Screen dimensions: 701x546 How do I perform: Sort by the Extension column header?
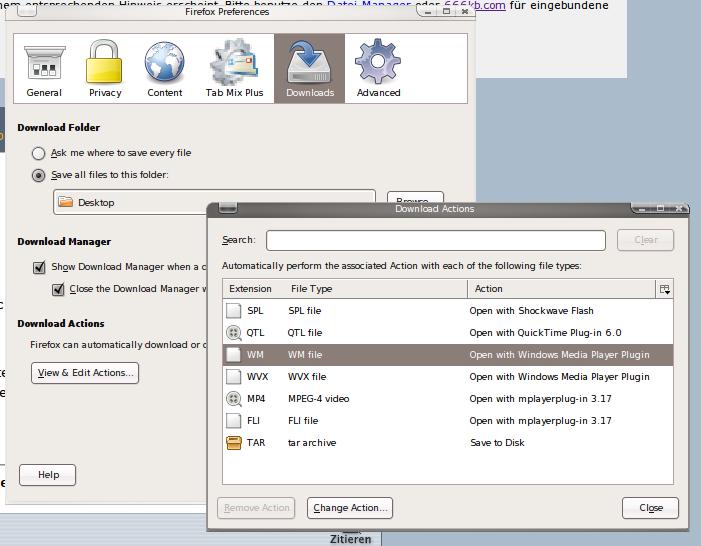point(250,289)
